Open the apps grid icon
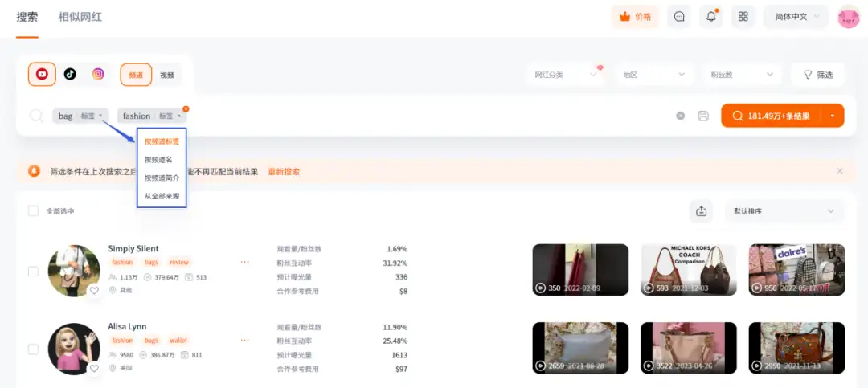This screenshot has height=388, width=868. [743, 17]
